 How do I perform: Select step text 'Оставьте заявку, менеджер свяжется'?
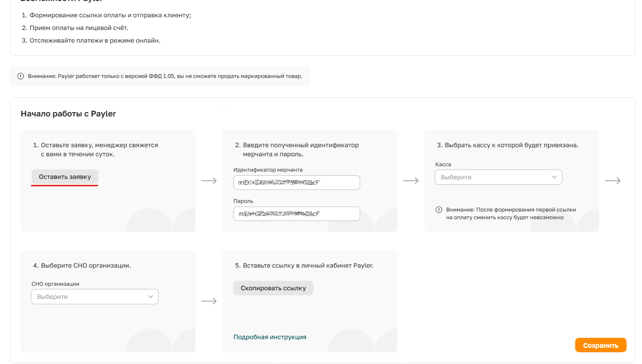[99, 145]
